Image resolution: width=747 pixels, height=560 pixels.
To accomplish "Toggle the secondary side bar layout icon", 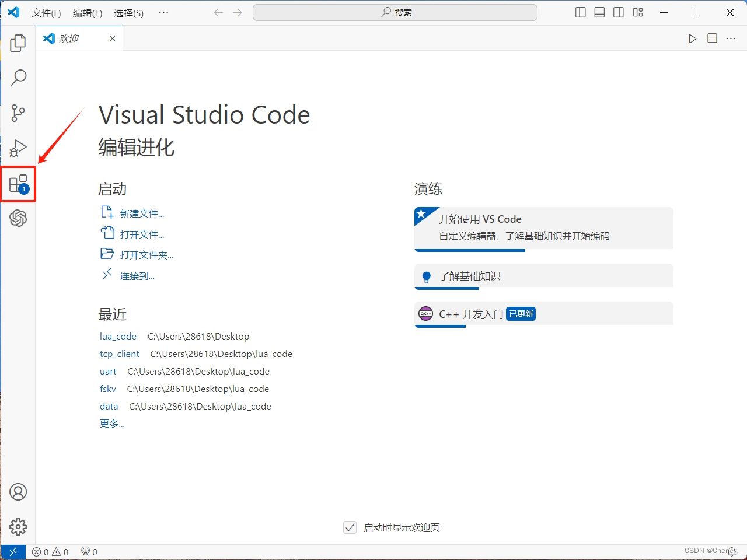I will pyautogui.click(x=619, y=12).
